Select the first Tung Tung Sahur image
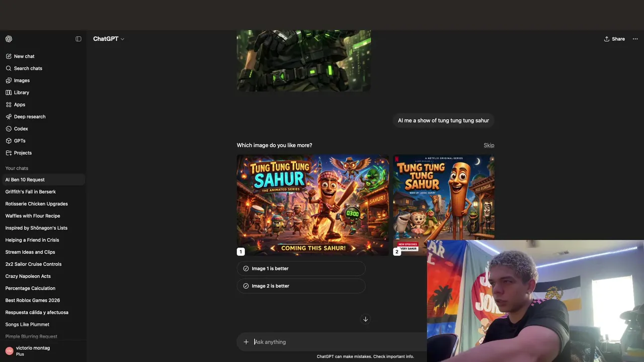The width and height of the screenshot is (644, 362). pos(312,205)
